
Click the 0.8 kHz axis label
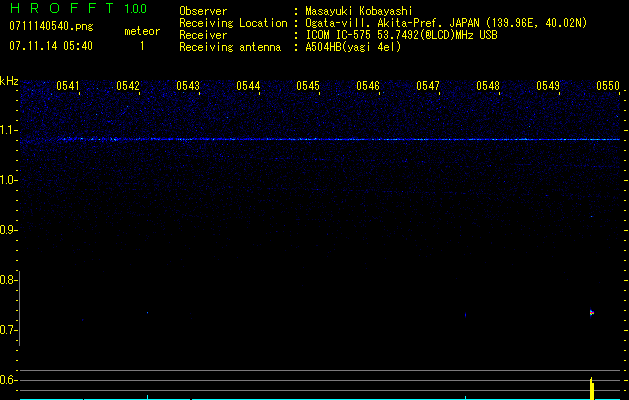pyautogui.click(x=8, y=280)
